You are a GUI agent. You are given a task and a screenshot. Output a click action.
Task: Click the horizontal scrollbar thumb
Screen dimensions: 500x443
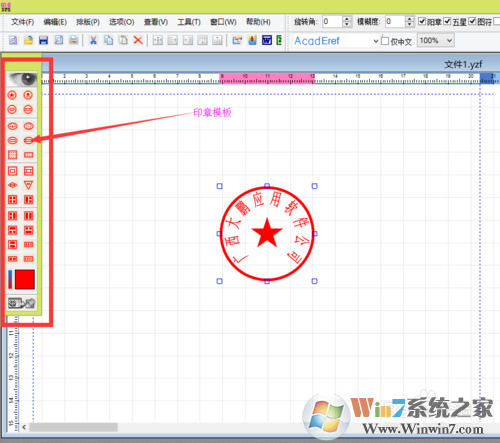pyautogui.click(x=73, y=427)
